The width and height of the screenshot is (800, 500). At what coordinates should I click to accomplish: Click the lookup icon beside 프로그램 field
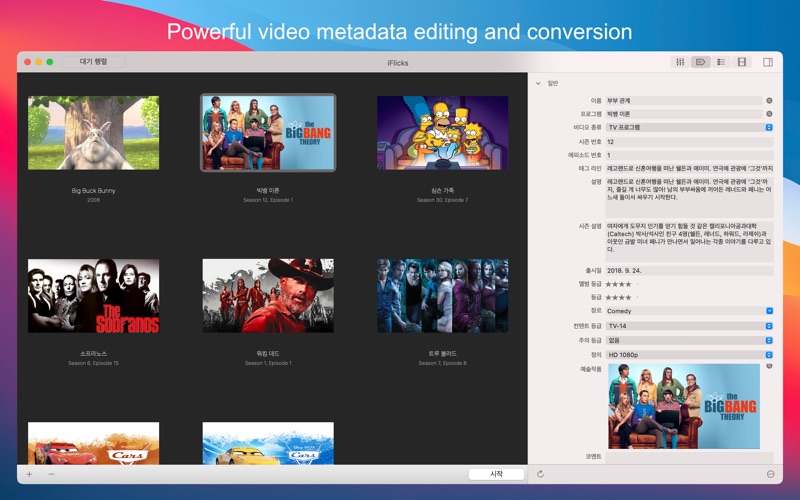[x=769, y=114]
